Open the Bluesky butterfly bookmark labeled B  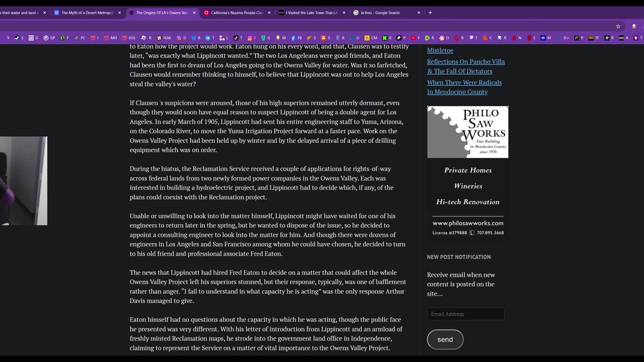[196, 38]
